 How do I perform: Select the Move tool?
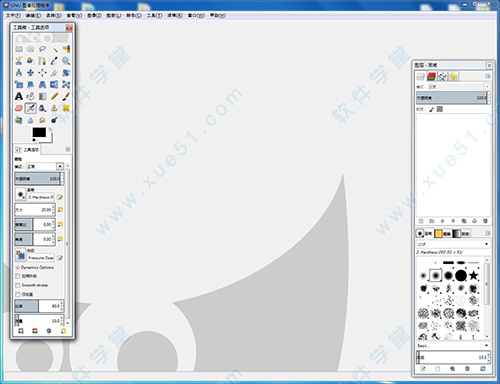30,73
